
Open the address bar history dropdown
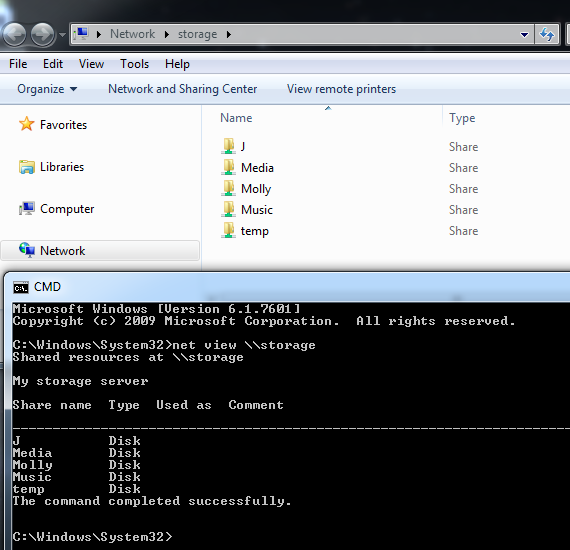pyautogui.click(x=524, y=35)
